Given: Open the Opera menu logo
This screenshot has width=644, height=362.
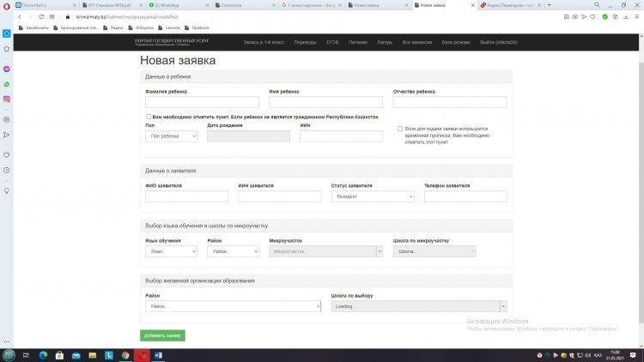Looking at the screenshot, I should point(7,6).
